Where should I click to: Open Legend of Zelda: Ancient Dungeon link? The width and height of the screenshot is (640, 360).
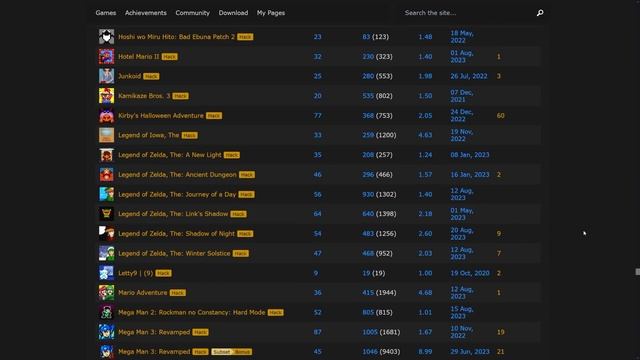(177, 175)
